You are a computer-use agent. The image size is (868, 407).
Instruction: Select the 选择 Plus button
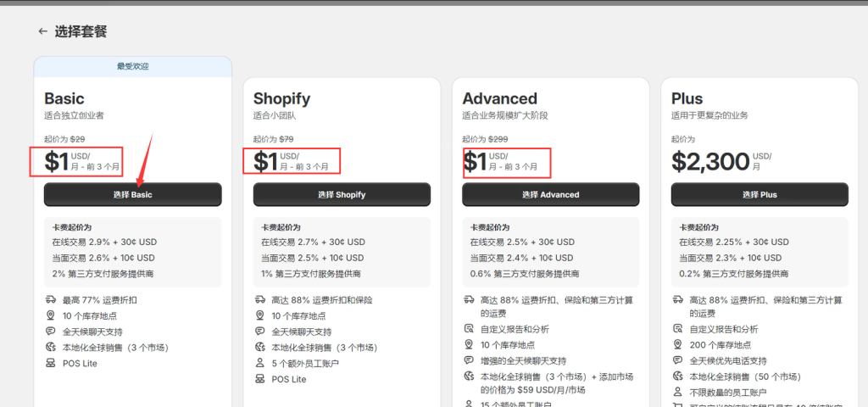[x=759, y=195]
